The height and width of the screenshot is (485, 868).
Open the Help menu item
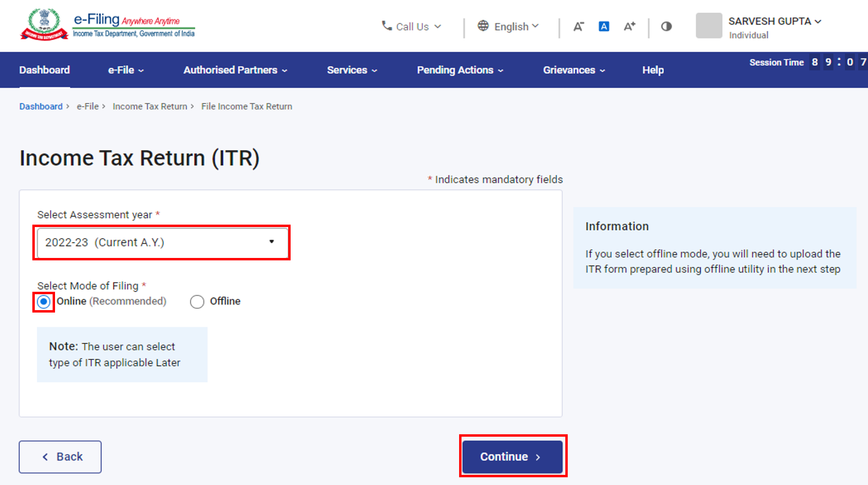click(x=653, y=70)
